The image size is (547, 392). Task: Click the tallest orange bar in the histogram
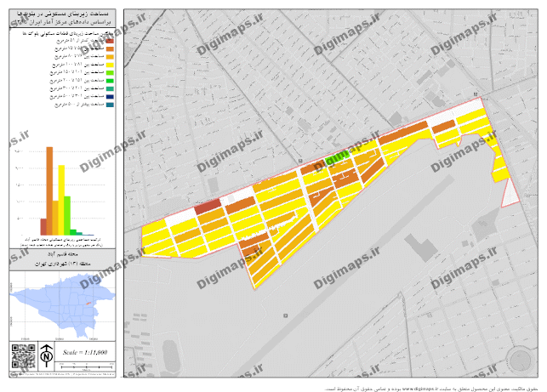[x=49, y=190]
